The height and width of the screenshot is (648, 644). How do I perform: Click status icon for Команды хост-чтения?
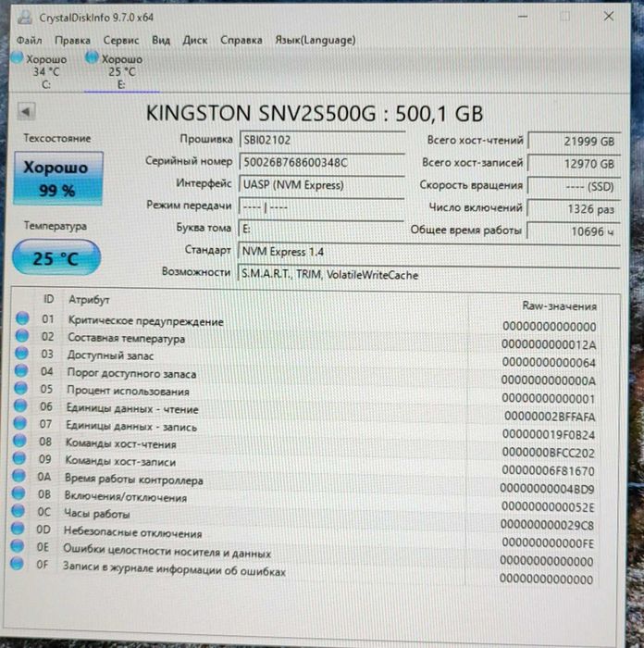click(x=19, y=441)
